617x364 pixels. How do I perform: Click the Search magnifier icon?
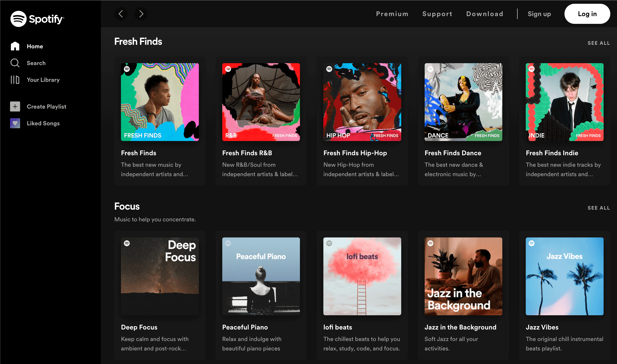[15, 63]
